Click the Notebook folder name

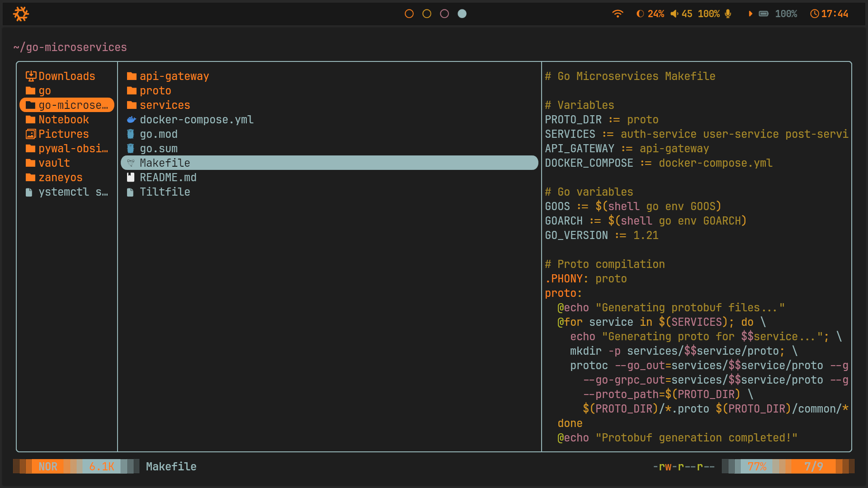tap(64, 120)
